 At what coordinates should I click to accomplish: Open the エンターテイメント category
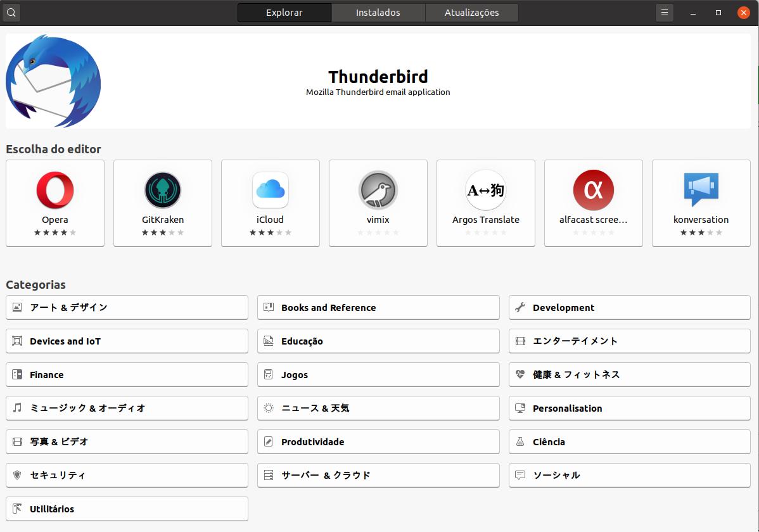coord(630,341)
